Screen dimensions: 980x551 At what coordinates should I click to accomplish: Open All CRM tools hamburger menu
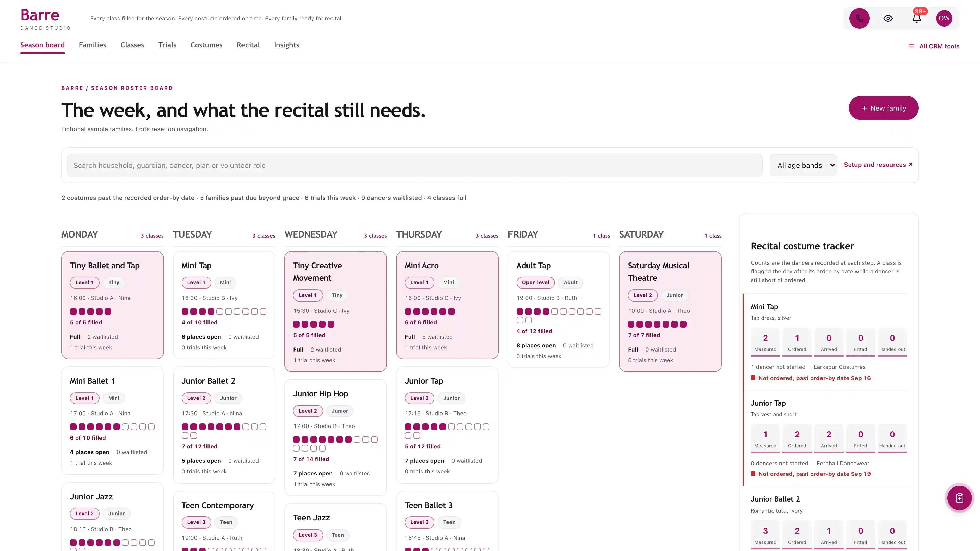tap(934, 46)
